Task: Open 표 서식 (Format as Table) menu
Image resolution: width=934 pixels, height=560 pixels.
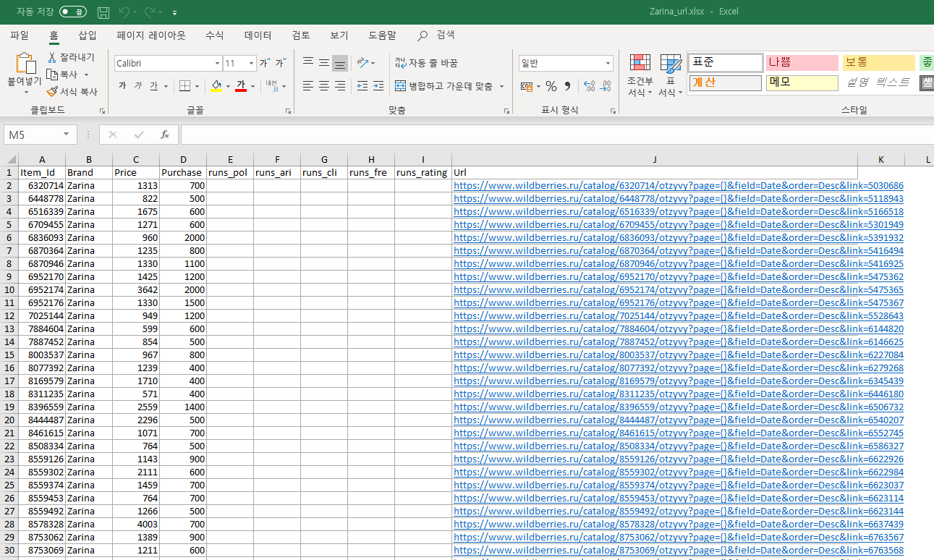Action: 671,76
